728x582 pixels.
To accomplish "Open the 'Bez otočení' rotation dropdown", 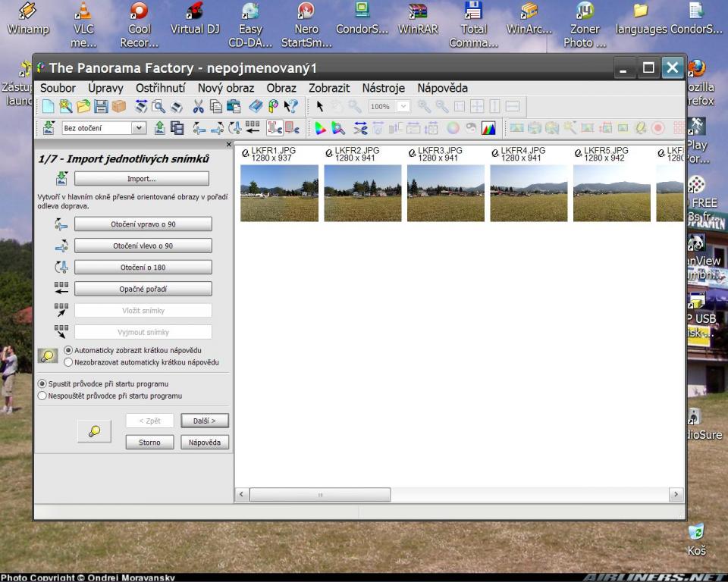I will [x=138, y=128].
